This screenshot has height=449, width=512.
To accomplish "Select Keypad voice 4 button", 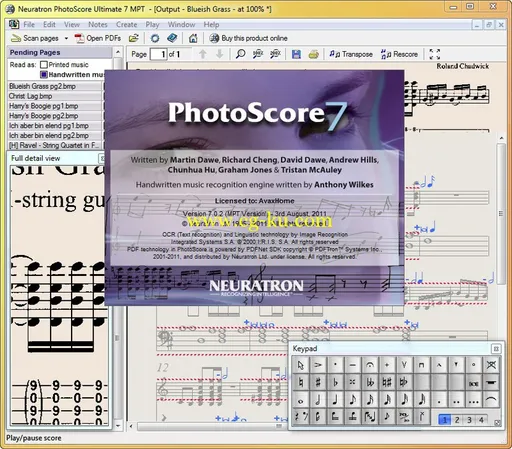I will click(x=481, y=419).
